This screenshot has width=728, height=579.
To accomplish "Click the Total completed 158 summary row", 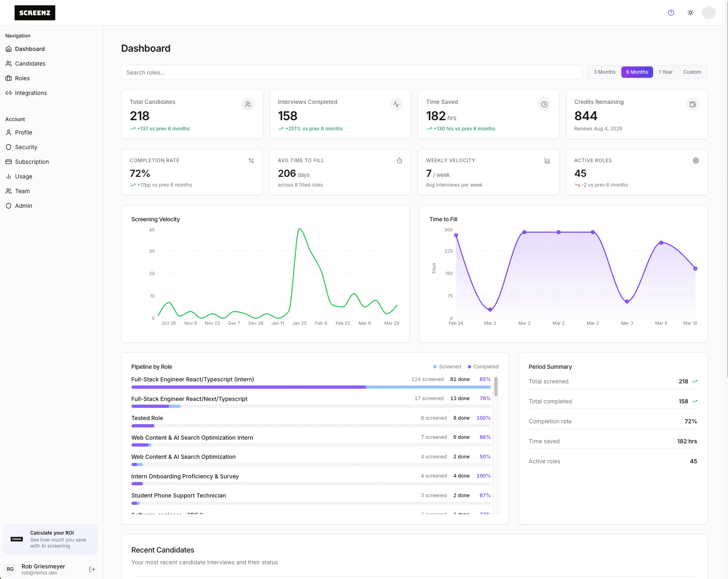I will tap(613, 401).
